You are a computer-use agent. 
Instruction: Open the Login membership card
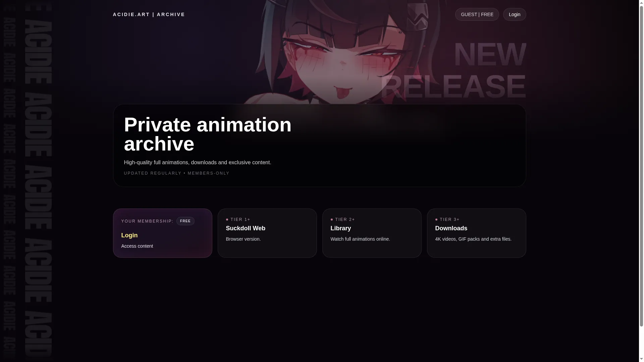point(163,233)
